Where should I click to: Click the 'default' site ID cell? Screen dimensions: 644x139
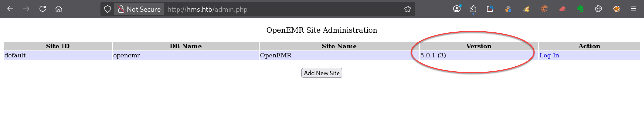[58, 55]
